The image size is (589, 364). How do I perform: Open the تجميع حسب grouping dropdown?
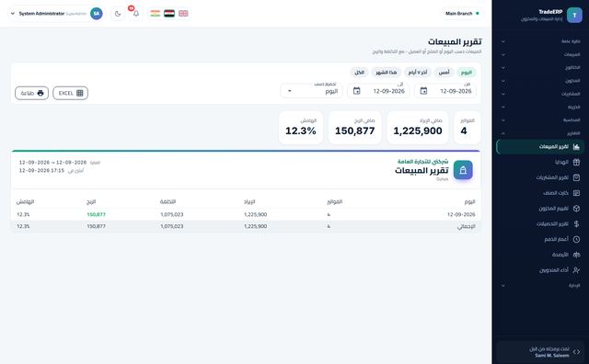311,91
